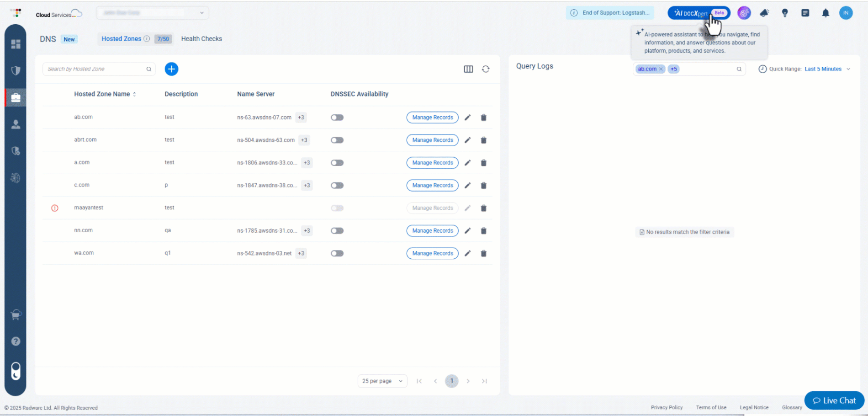Expand Quick Range Last 5 Minutes dropdown

coord(827,69)
